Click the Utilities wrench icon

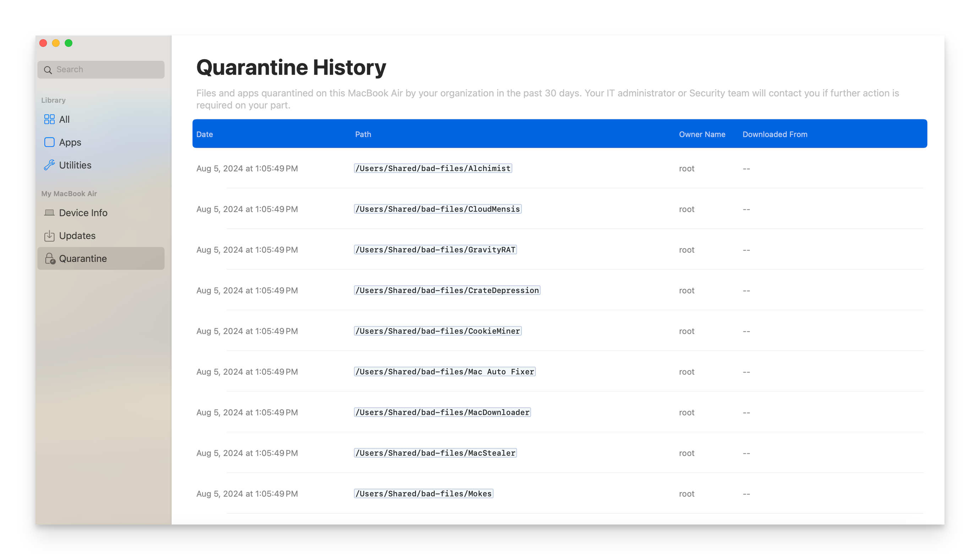pos(49,165)
